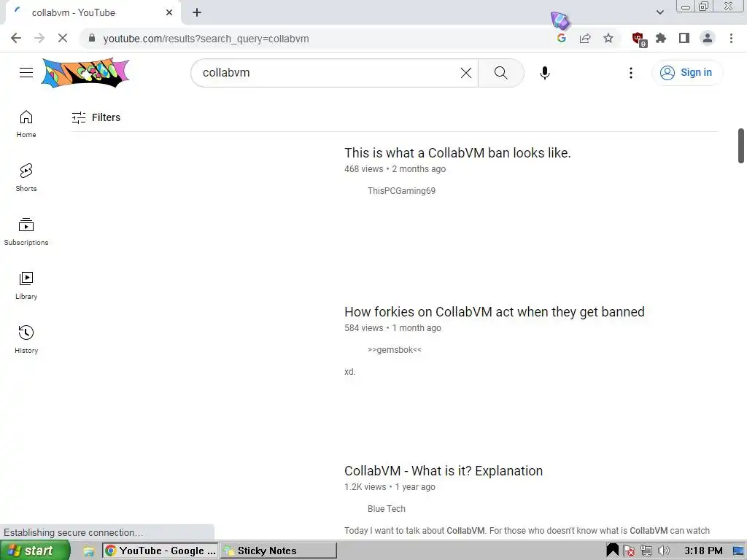Open Shorts in the sidebar
Viewport: 747px width, 560px height.
pyautogui.click(x=26, y=178)
